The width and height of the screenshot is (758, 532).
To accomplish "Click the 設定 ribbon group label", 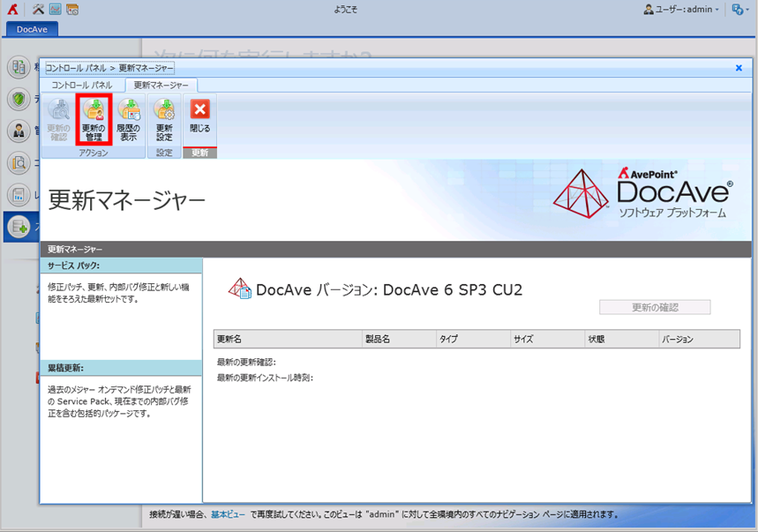I will pyautogui.click(x=164, y=153).
